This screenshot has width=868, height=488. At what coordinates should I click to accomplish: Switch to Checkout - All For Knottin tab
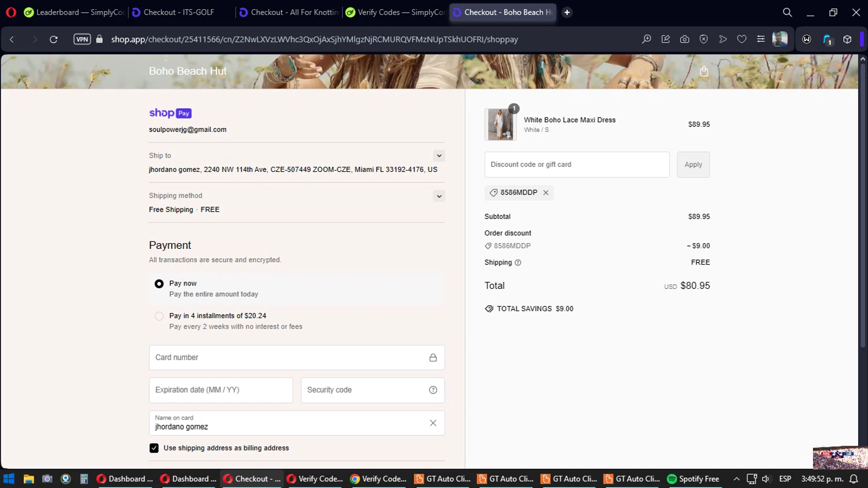click(288, 12)
